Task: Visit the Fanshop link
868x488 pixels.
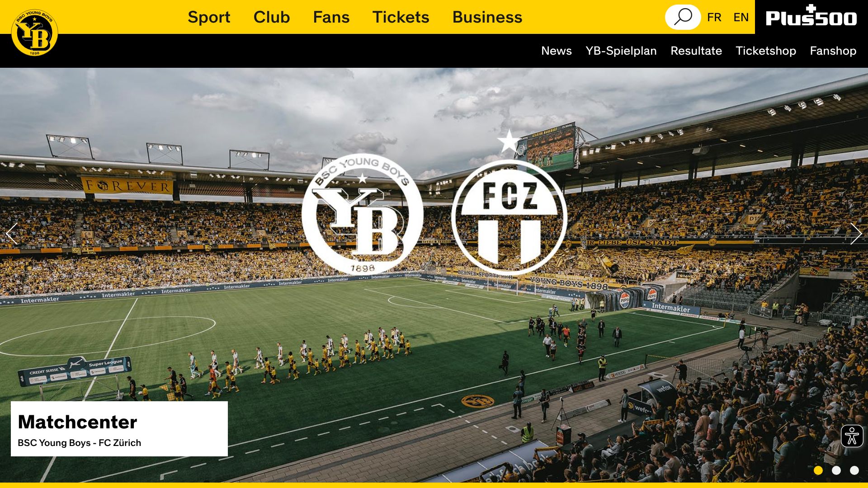Action: pos(833,51)
